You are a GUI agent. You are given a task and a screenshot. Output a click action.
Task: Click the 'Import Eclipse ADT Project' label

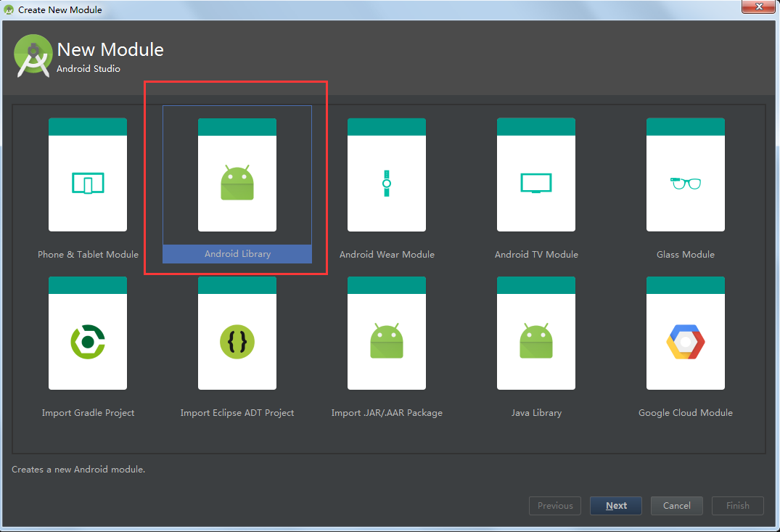(237, 412)
